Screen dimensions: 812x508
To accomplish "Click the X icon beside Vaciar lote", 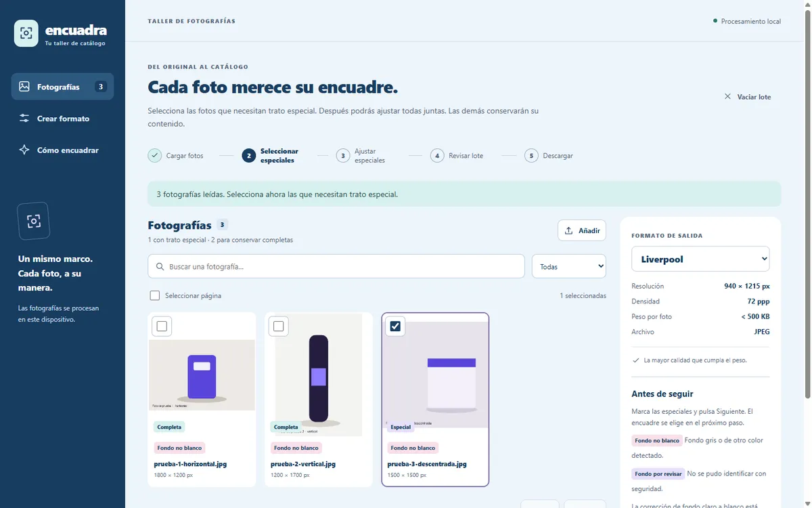I will click(727, 97).
